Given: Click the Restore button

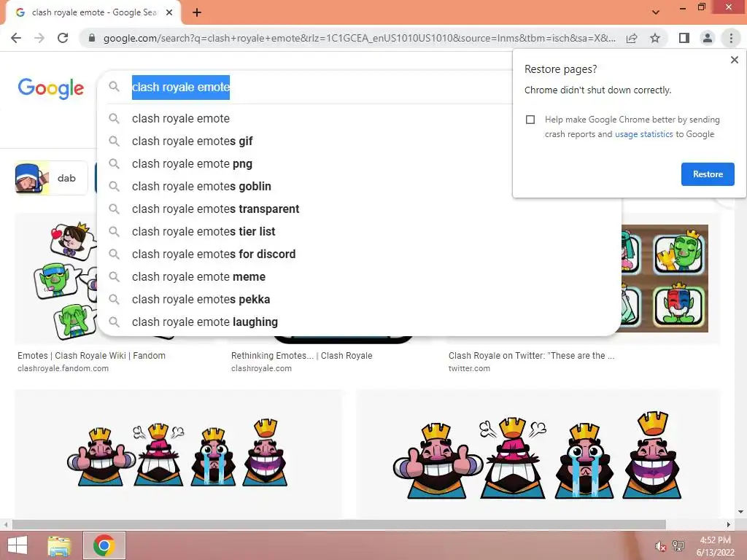Looking at the screenshot, I should click(708, 174).
